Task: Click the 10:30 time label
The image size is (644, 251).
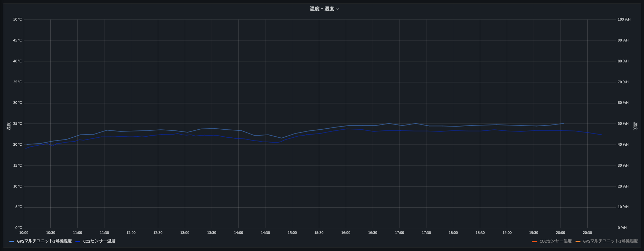Action: [x=51, y=233]
